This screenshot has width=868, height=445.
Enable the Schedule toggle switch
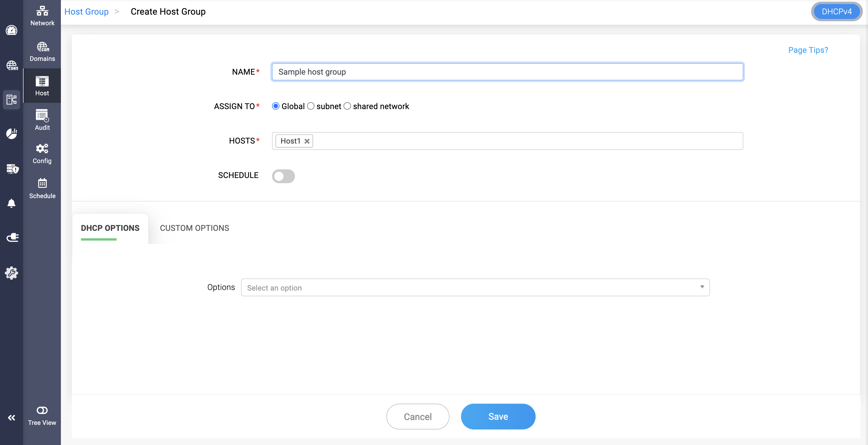pyautogui.click(x=283, y=176)
